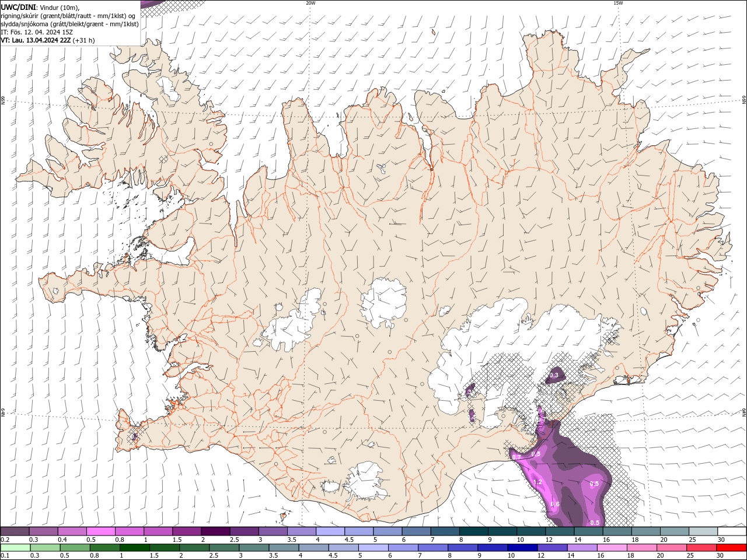Click the '(+31 h)' forecast offset text

coord(84,40)
